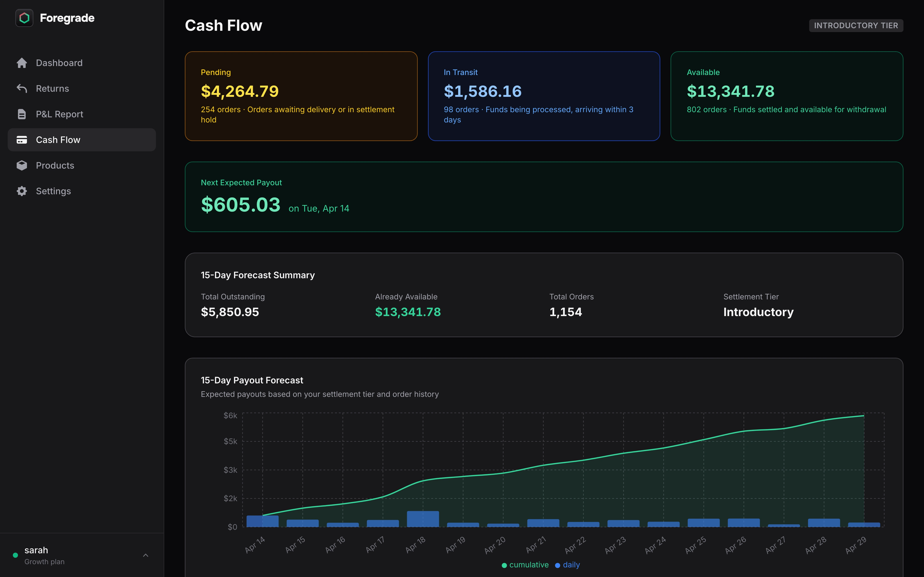Select the Cash Flow card icon
The width and height of the screenshot is (924, 577).
point(22,140)
